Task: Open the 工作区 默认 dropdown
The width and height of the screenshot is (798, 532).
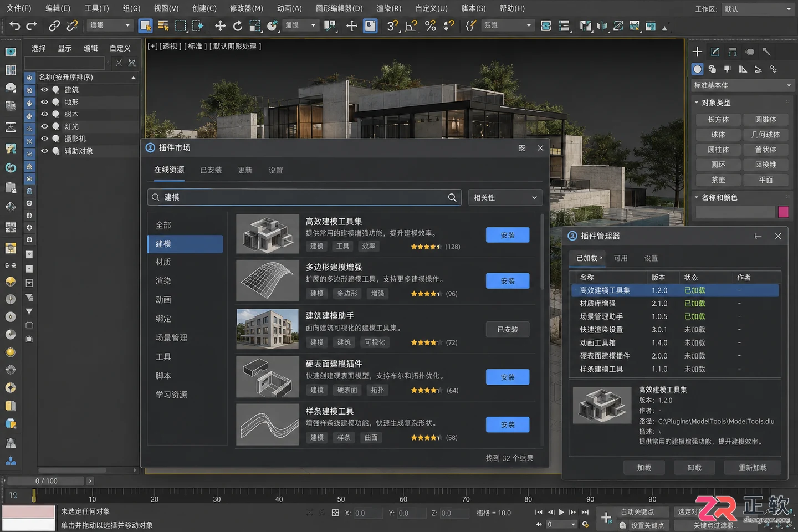Action: 758,9
